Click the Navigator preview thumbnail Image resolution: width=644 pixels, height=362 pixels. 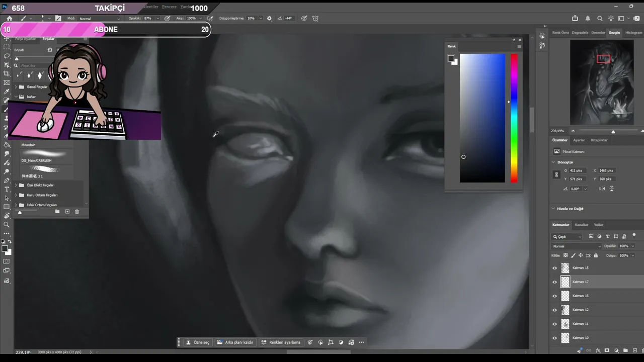point(602,82)
